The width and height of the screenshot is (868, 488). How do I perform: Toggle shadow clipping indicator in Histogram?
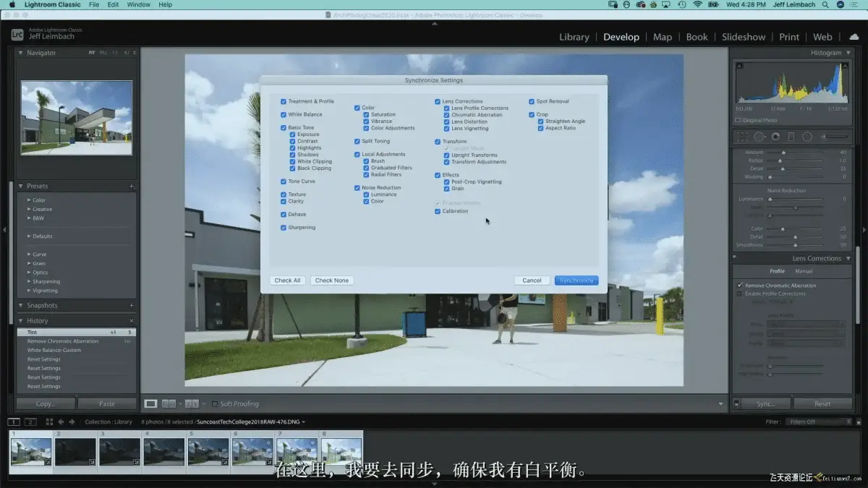[739, 66]
